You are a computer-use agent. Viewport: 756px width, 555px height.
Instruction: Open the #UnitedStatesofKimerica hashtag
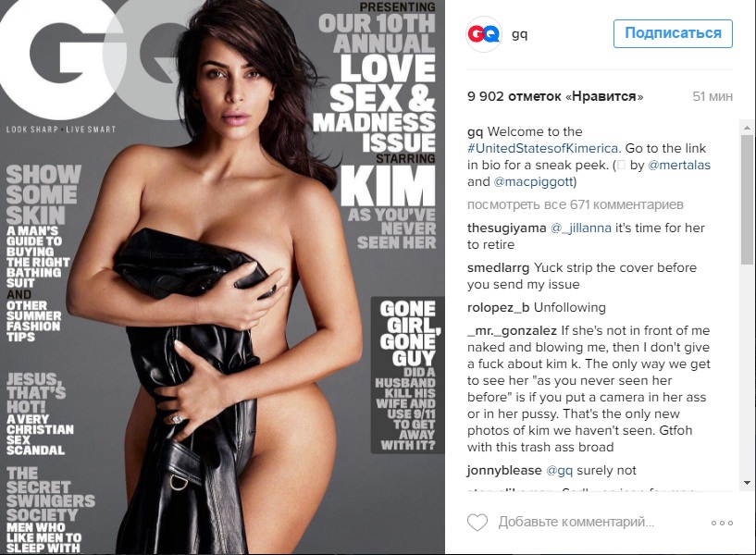pos(542,148)
